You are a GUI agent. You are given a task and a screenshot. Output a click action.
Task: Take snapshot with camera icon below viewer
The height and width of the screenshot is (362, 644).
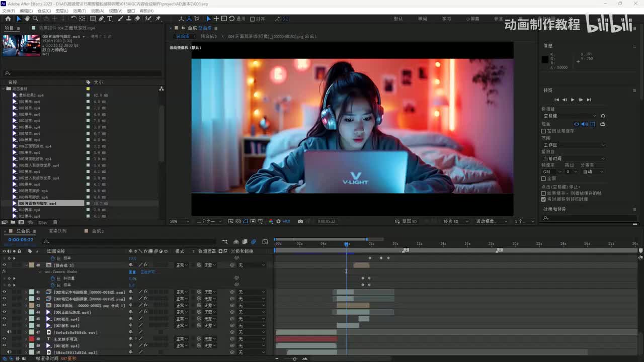300,221
